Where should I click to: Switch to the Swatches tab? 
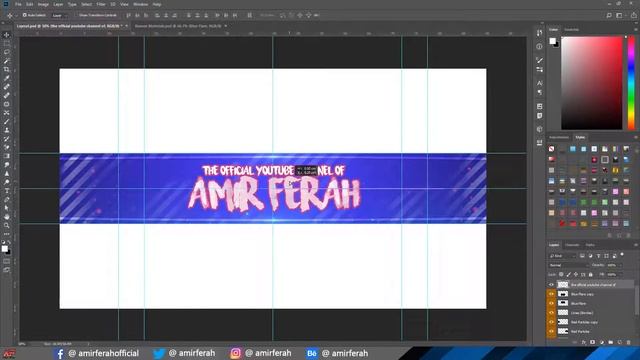pos(571,29)
